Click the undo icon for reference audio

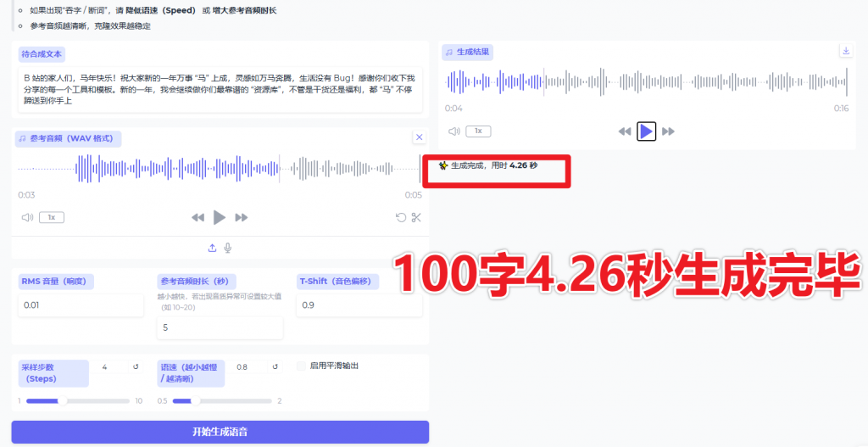click(x=401, y=217)
